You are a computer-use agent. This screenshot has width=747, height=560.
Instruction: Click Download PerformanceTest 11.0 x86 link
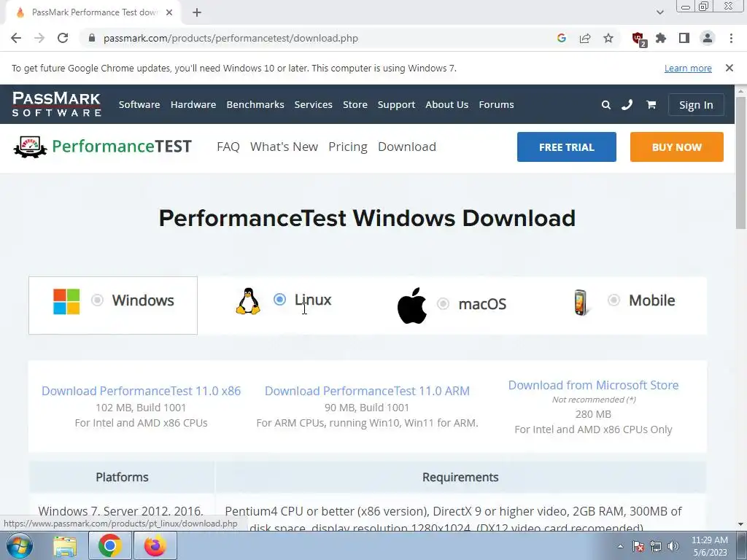tap(141, 391)
